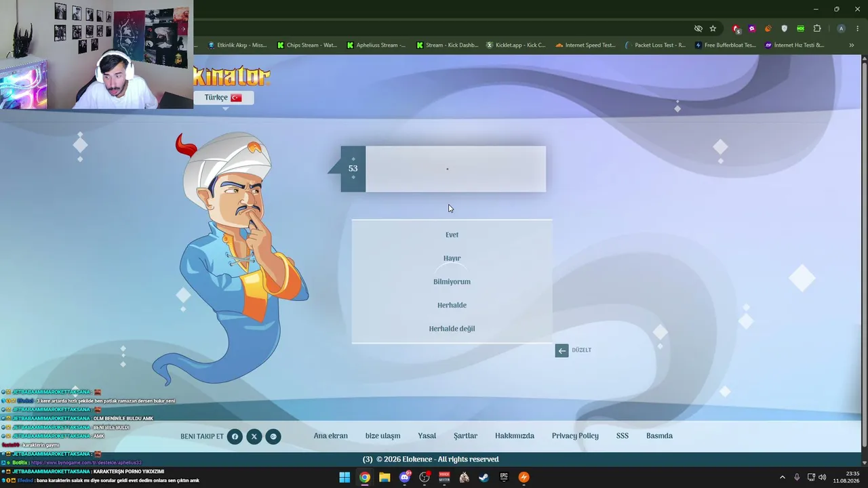868x488 pixels.
Task: Click the crossed-out eye icon in address bar
Action: click(x=698, y=28)
